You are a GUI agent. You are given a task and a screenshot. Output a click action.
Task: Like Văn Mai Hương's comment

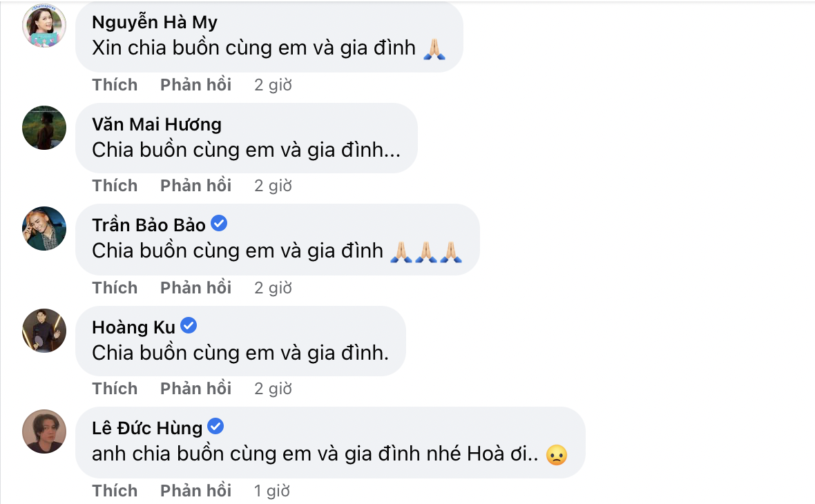115,186
